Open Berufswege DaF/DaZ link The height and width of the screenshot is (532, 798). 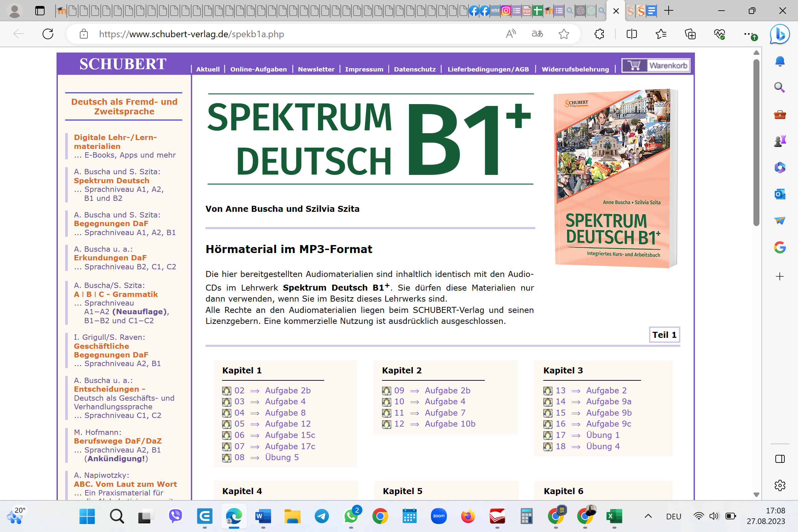(118, 441)
